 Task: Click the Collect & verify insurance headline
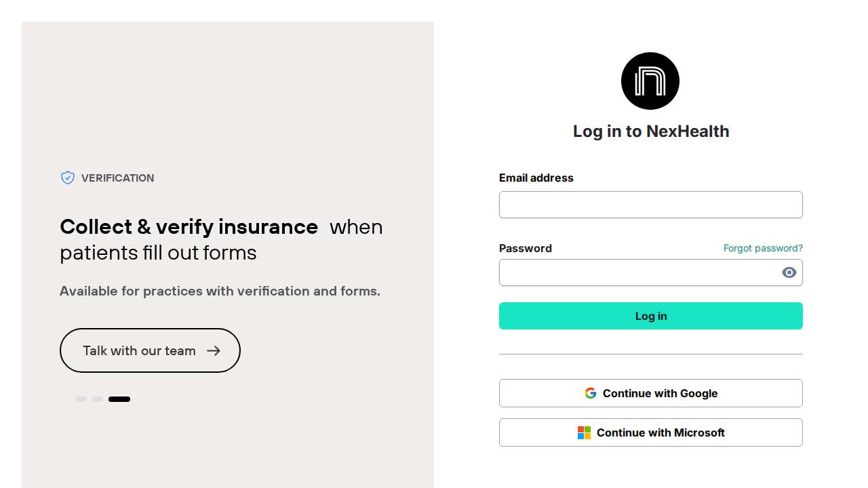tap(189, 226)
